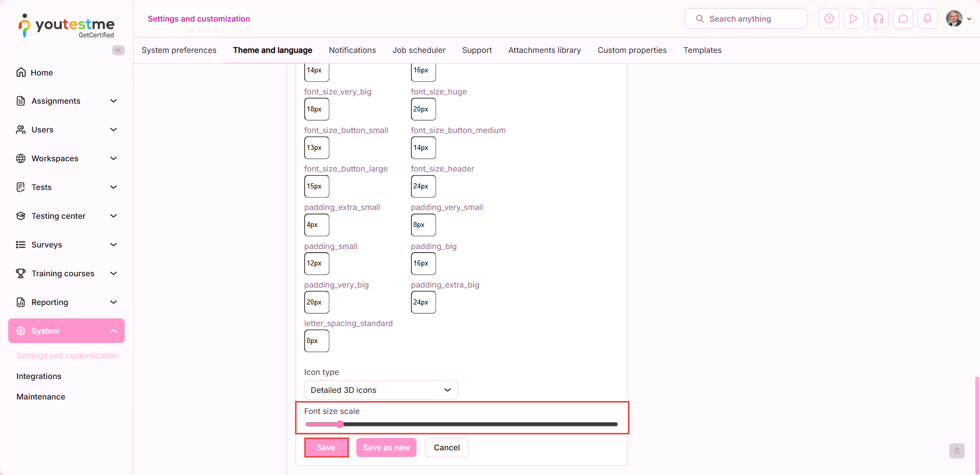
Task: Switch to the Notifications tab
Action: [352, 50]
